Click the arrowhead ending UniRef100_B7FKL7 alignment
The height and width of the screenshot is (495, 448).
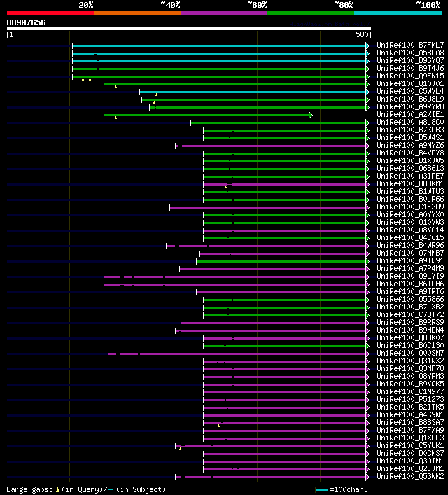coord(367,46)
